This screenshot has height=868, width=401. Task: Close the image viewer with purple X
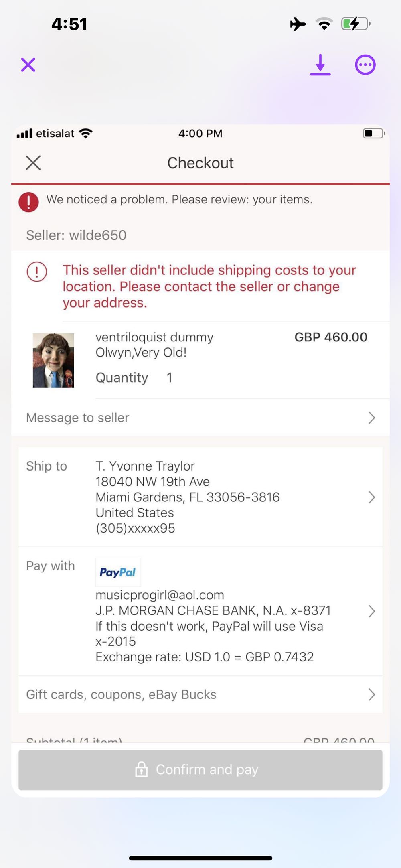point(28,65)
